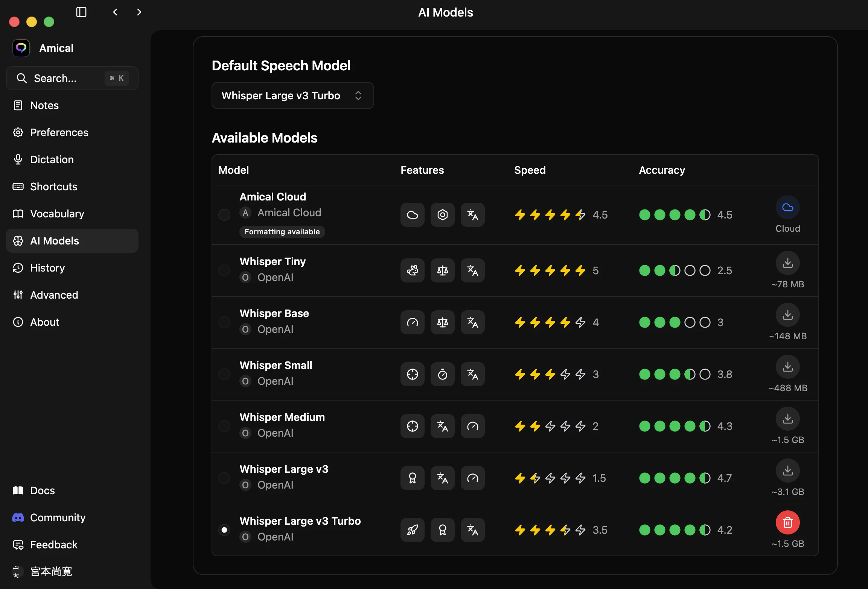Open the 宮本尚寛 user account menu

click(x=72, y=572)
